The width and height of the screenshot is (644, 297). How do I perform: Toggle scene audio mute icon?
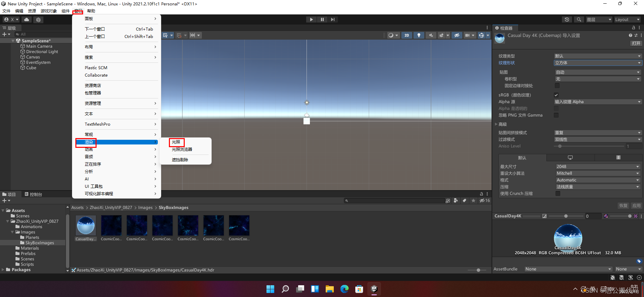[431, 35]
